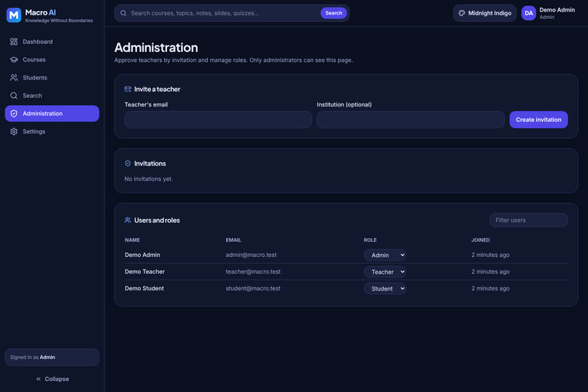Click the Signed in as Admin badge

coord(52,358)
